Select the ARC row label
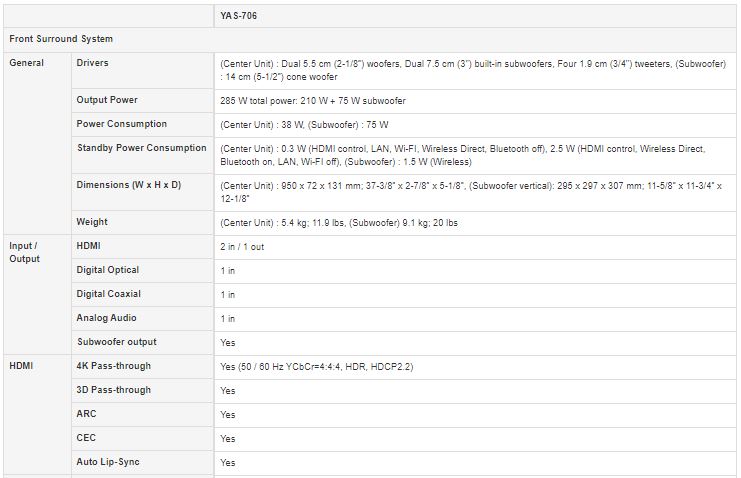741x478 pixels. click(x=86, y=414)
